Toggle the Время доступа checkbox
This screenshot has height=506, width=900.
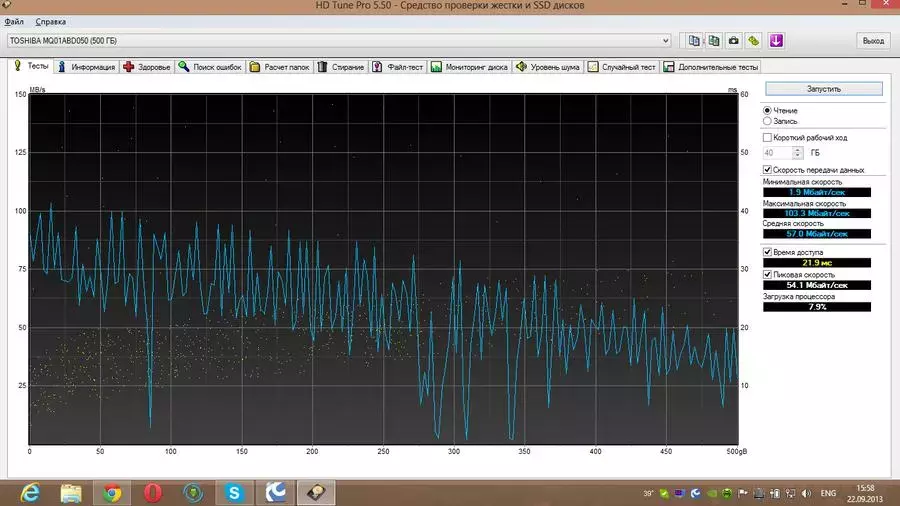click(x=767, y=252)
